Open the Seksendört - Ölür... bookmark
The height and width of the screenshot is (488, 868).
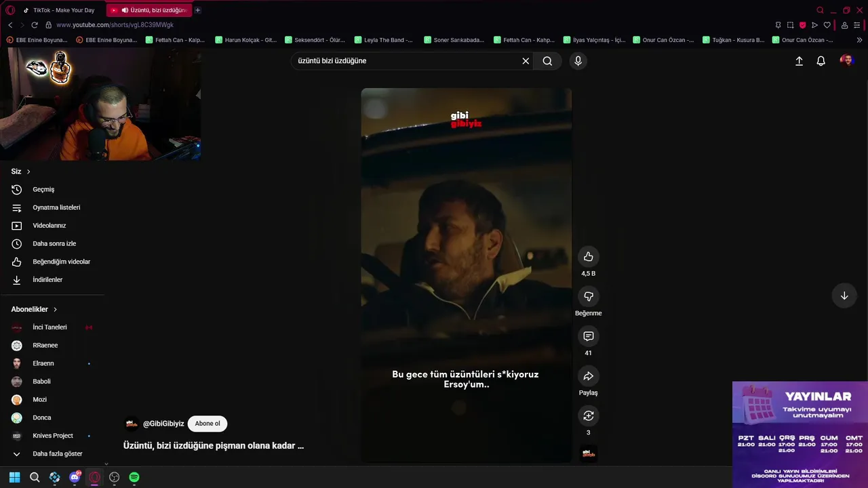[315, 40]
